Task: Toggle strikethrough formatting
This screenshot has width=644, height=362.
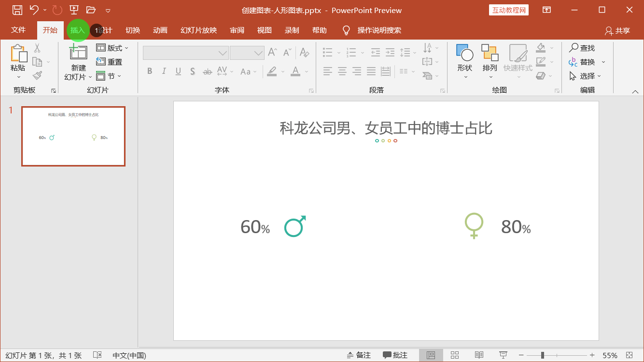Action: point(207,71)
